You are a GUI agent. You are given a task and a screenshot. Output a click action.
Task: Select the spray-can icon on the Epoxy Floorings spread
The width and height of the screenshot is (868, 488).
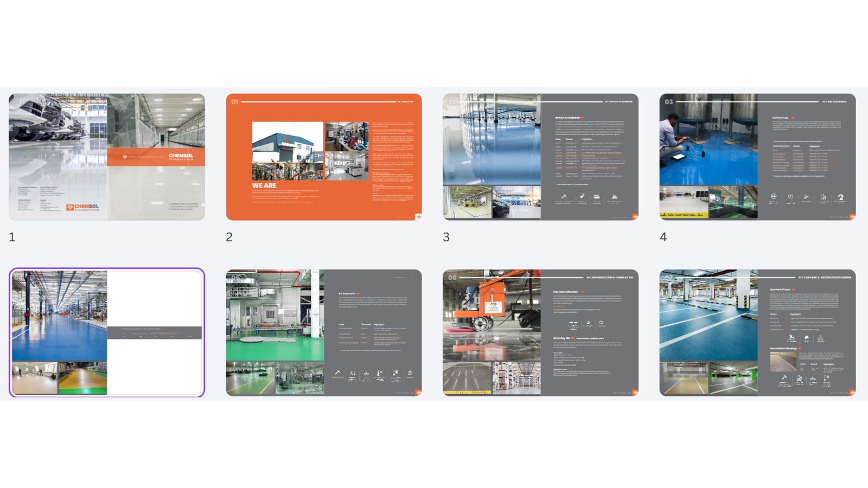coord(582,196)
